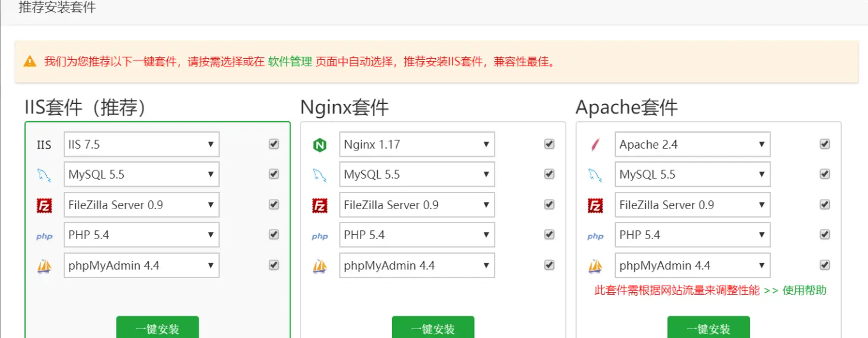The height and width of the screenshot is (338, 868).
Task: Uncheck the IIS 7.5 checkbox
Action: coord(274,144)
